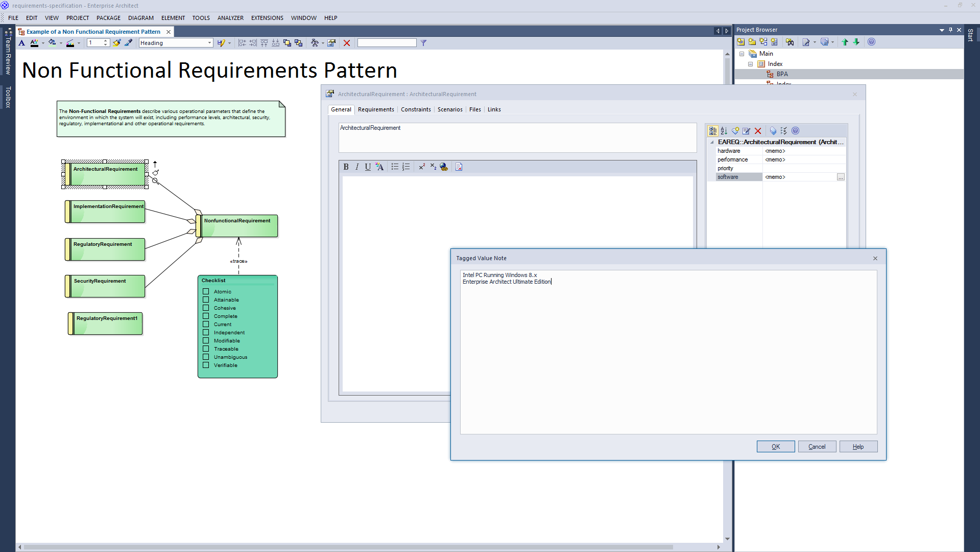Check the Traceable checklist box

(x=206, y=349)
